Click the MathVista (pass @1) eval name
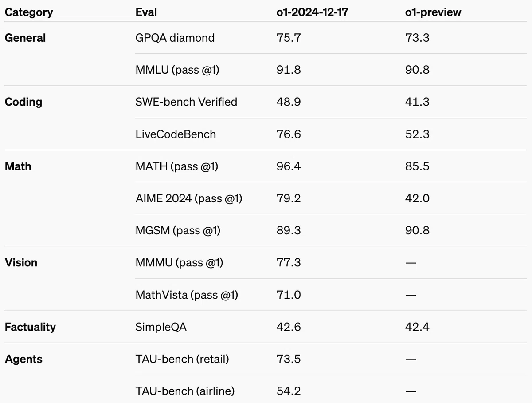The image size is (532, 403). 187,295
